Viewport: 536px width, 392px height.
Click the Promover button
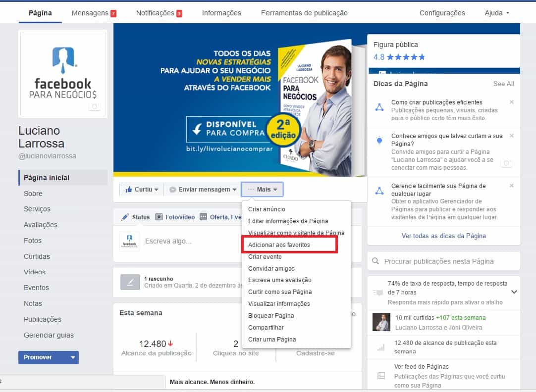coord(43,357)
